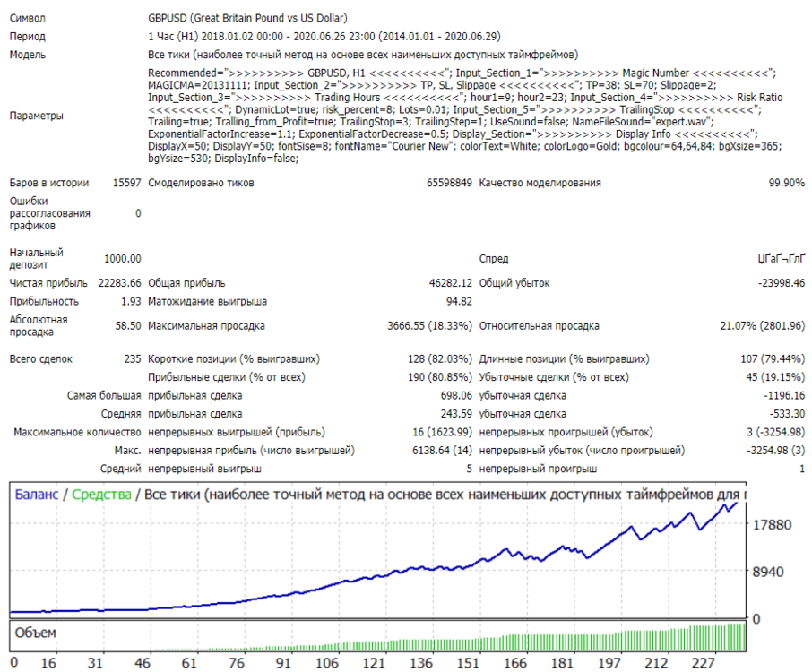Click the total trades value 235
The height and width of the screenshot is (672, 812).
132,358
